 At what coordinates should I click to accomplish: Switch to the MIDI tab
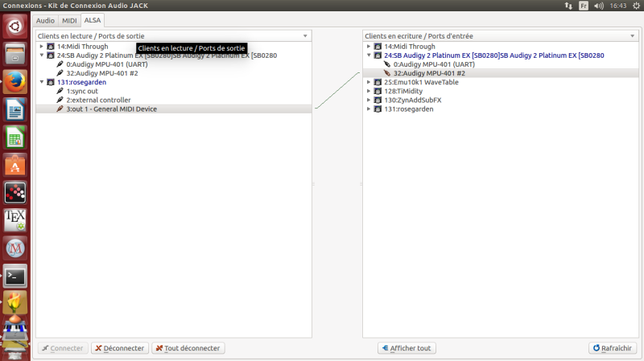[x=69, y=21]
